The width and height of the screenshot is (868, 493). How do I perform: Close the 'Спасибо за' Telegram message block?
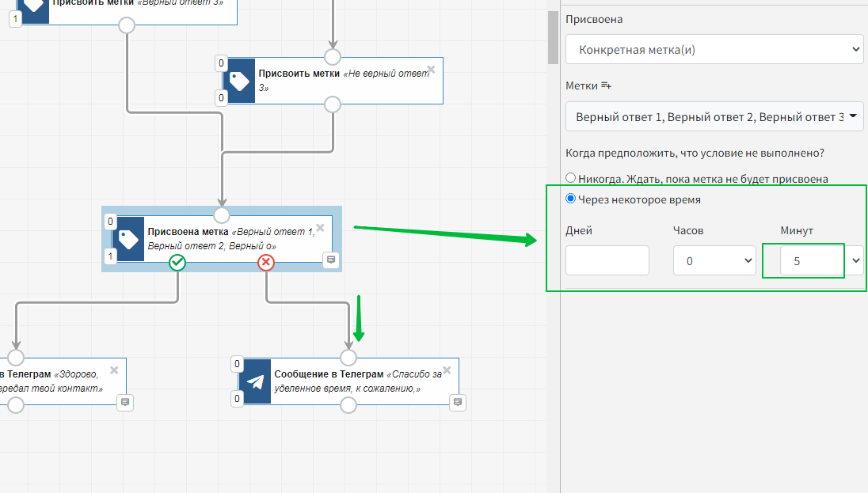(x=447, y=370)
